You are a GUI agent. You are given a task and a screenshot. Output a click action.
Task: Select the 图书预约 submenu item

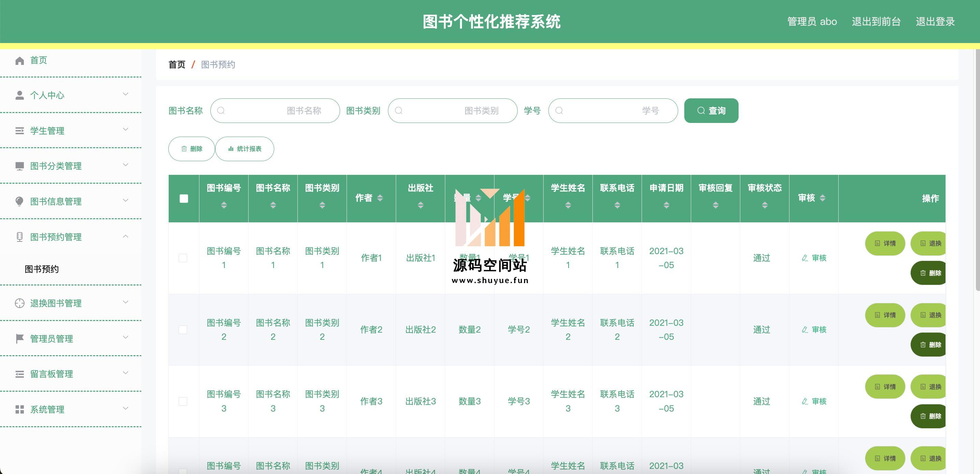click(x=71, y=269)
